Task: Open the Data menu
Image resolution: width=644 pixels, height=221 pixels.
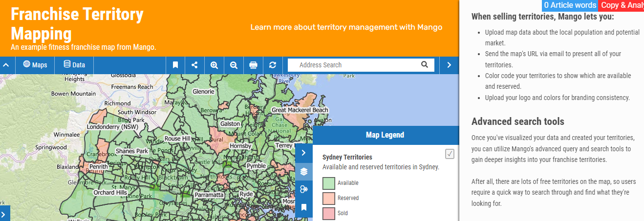Action: point(74,65)
